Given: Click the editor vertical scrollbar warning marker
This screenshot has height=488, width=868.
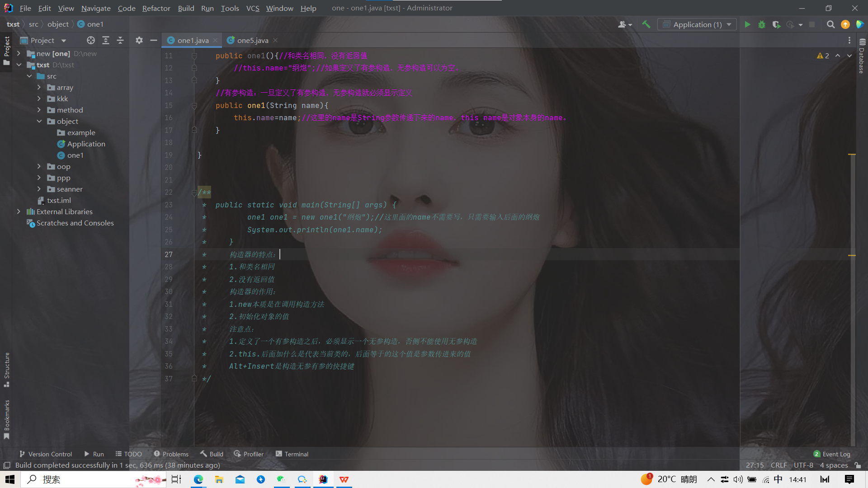Looking at the screenshot, I should pos(852,155).
